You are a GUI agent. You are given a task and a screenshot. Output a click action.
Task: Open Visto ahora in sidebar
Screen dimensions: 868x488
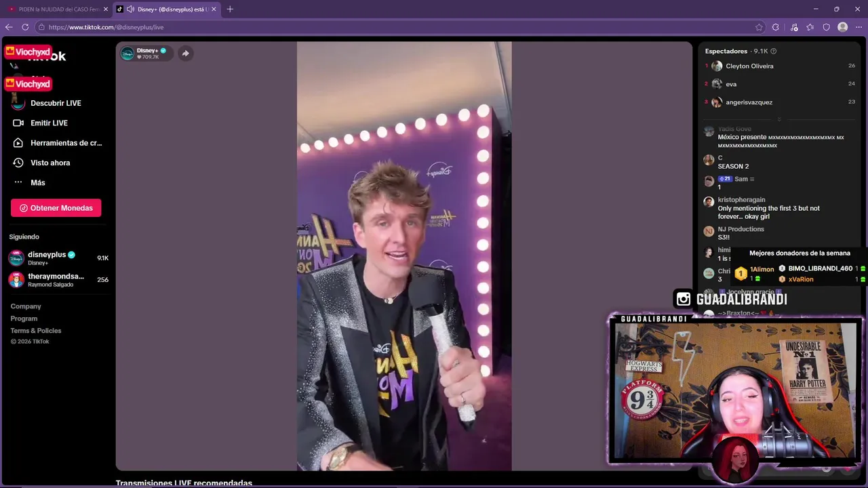click(50, 163)
